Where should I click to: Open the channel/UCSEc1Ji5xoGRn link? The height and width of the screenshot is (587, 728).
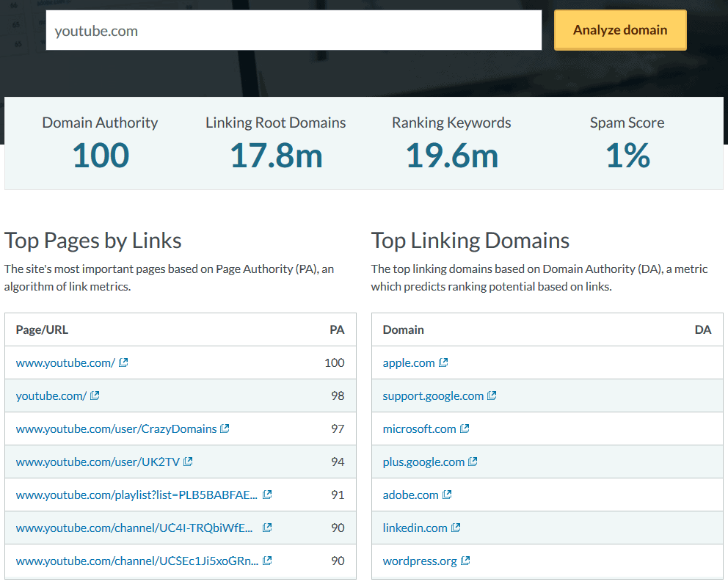pos(137,561)
